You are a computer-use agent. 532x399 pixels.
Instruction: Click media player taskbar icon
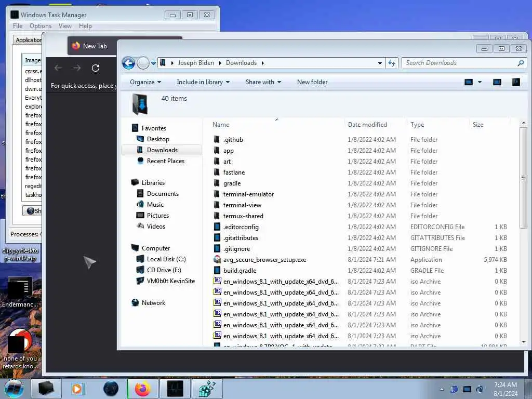coord(77,389)
